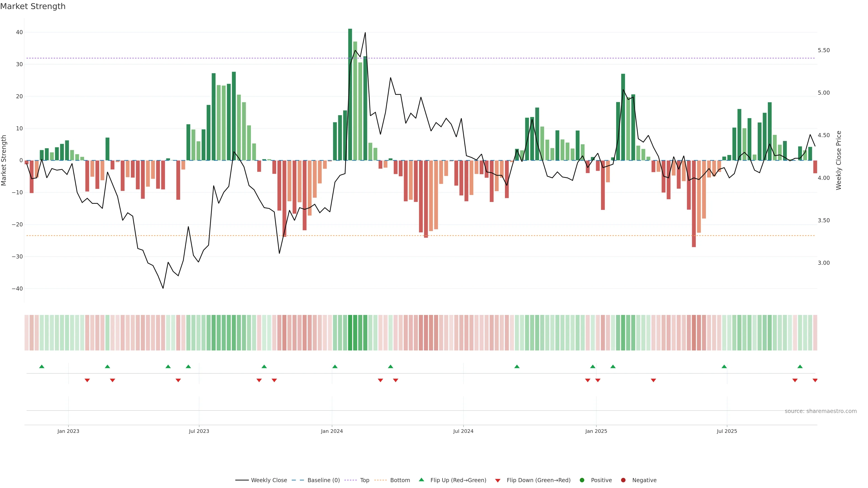
Task: Click the Negative red circle legend icon
Action: pos(623,480)
